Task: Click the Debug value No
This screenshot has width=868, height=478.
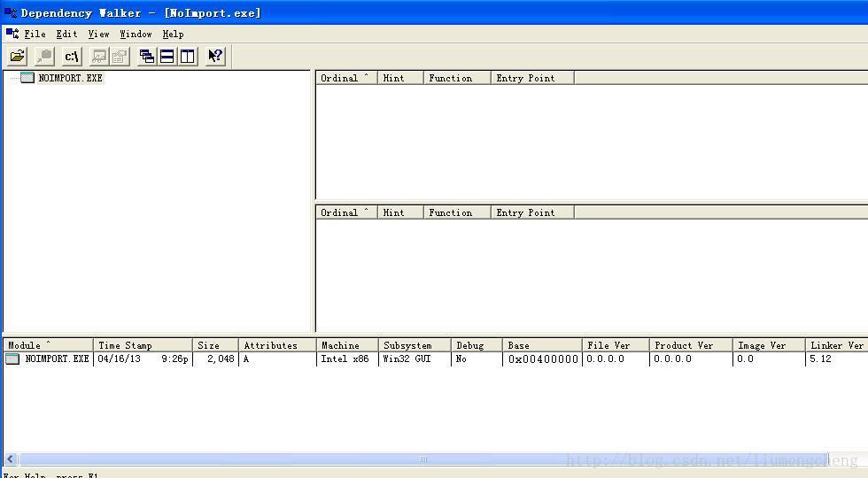Action: tap(461, 359)
